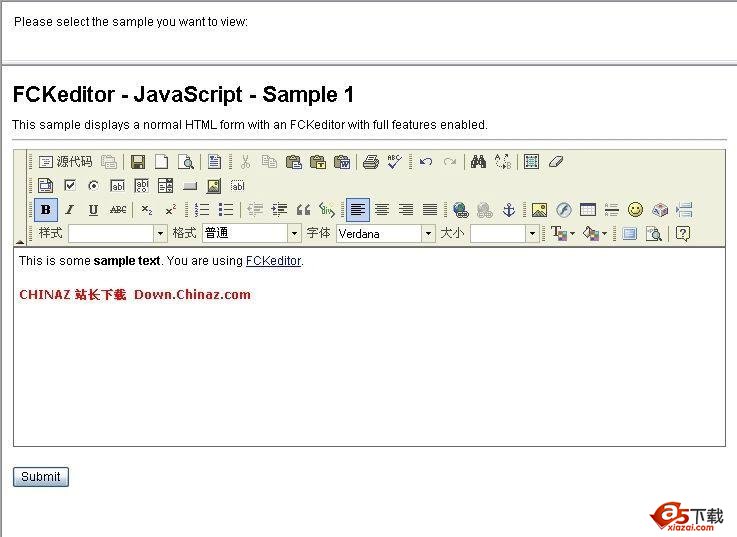Click the Submit button
The image size is (737, 537).
(41, 477)
